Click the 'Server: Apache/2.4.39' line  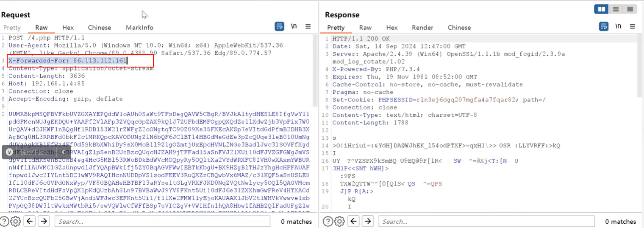click(449, 58)
